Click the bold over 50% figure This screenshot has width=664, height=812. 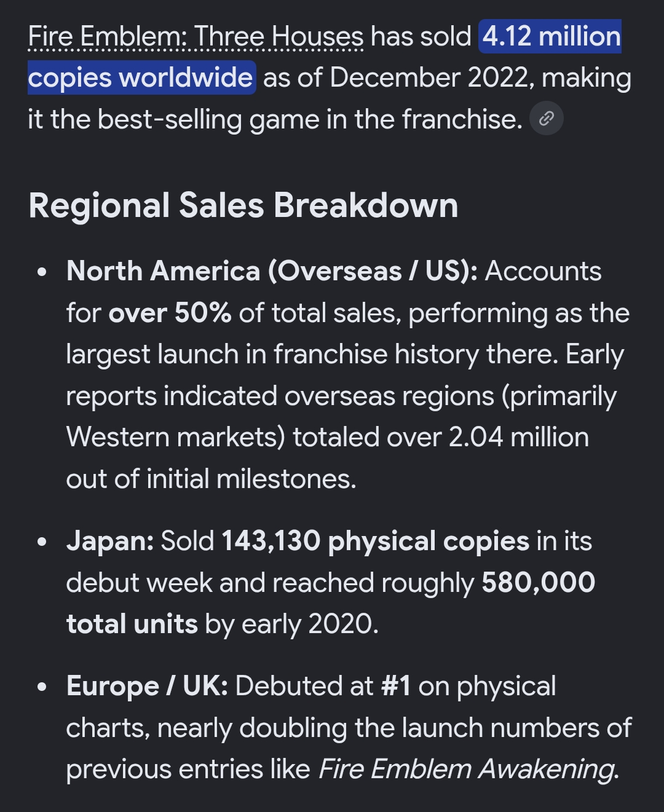pos(170,313)
